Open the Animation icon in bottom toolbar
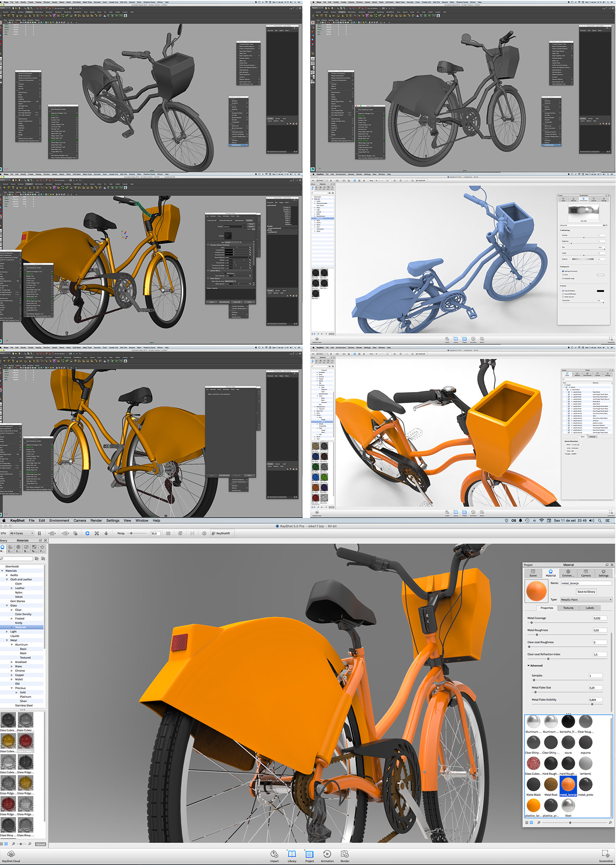This screenshot has width=616, height=865. [x=327, y=856]
